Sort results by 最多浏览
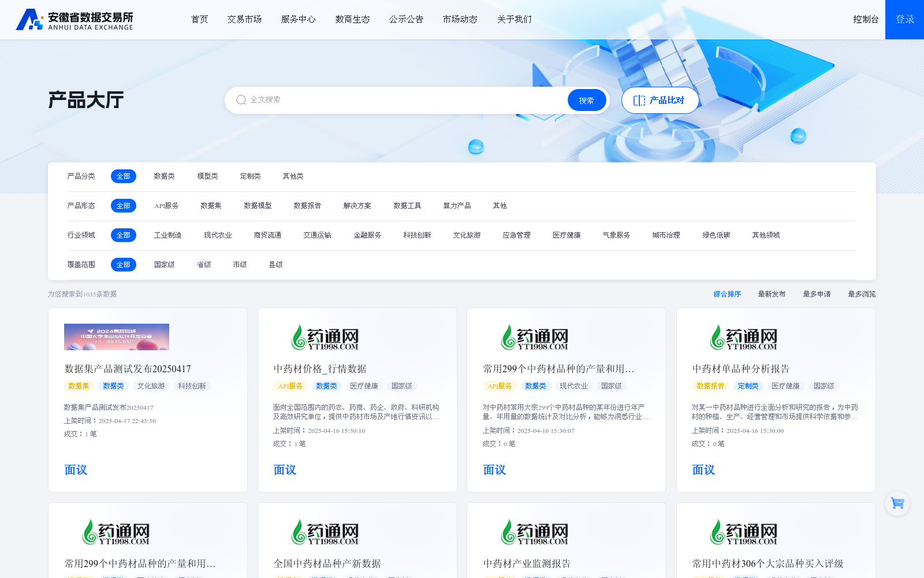 tap(862, 294)
